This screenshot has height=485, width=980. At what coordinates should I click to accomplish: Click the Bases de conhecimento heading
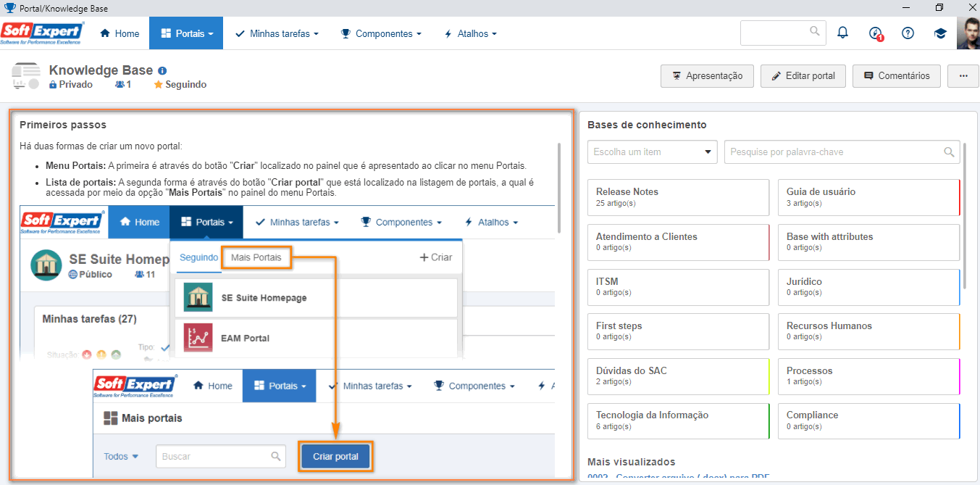tap(647, 125)
